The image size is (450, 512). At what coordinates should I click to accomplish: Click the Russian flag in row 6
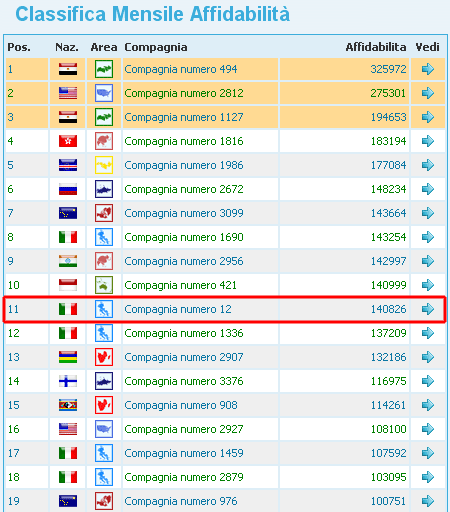coord(68,189)
